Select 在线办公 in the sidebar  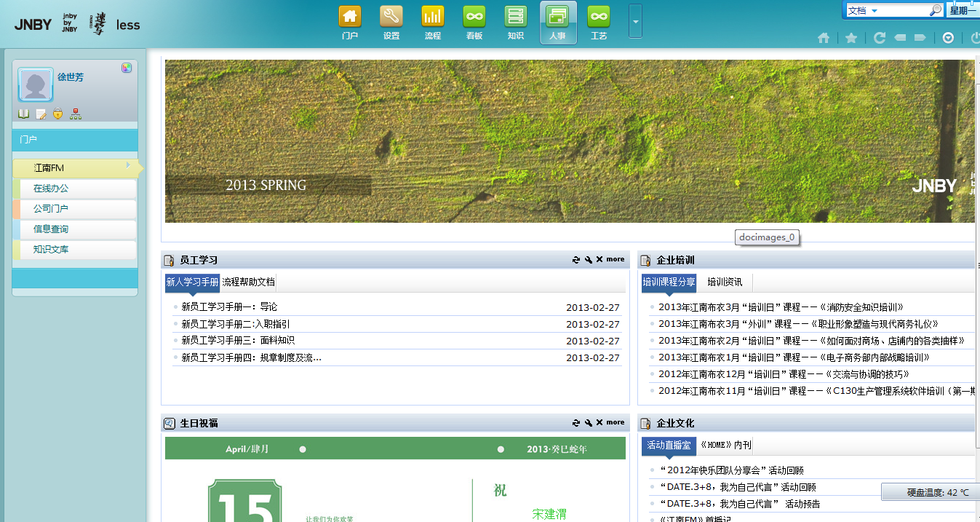pyautogui.click(x=75, y=189)
